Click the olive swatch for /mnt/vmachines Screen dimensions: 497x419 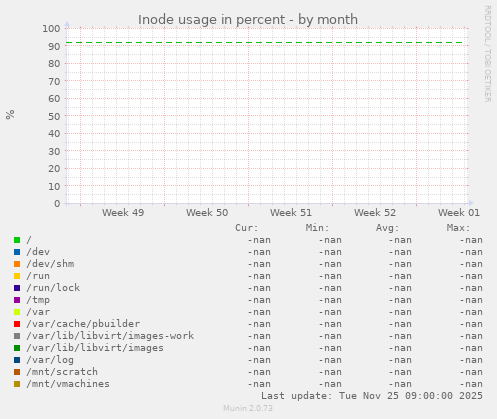(17, 384)
